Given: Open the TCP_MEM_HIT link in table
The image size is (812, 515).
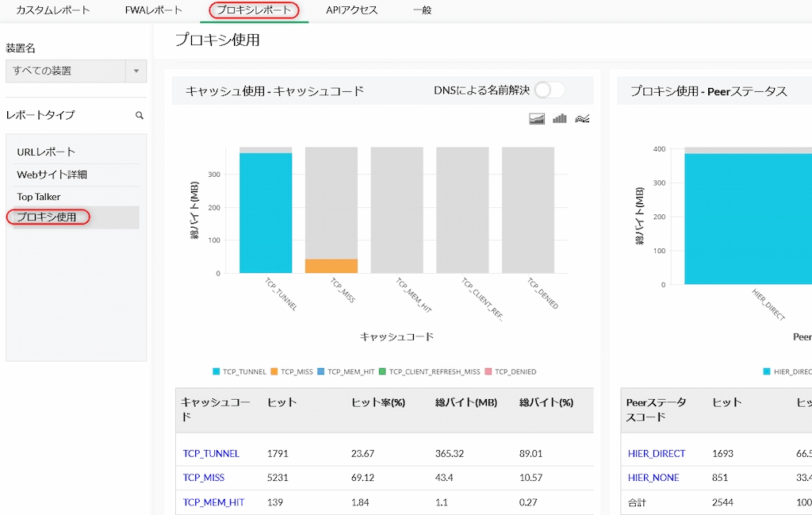Looking at the screenshot, I should click(x=213, y=502).
